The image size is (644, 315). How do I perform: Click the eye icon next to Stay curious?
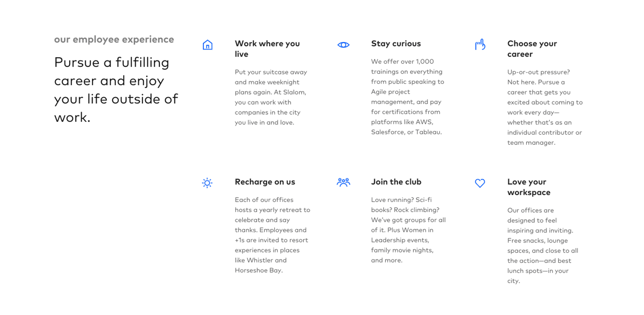pyautogui.click(x=343, y=45)
